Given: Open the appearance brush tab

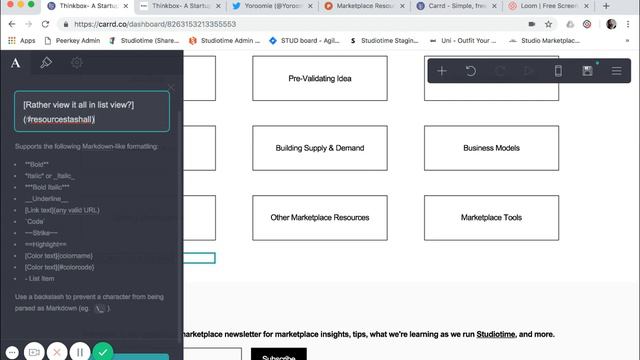Looking at the screenshot, I should coord(46,62).
